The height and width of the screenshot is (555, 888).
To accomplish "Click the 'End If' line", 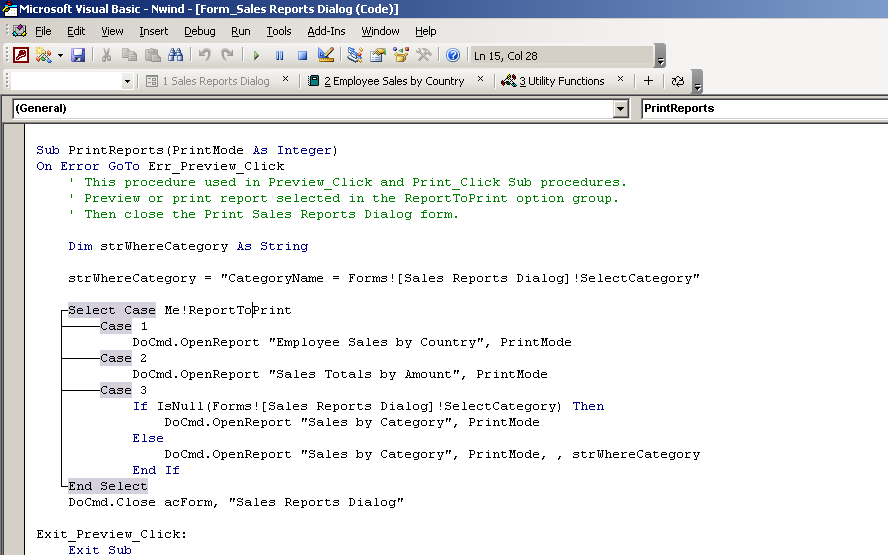I will click(x=156, y=470).
